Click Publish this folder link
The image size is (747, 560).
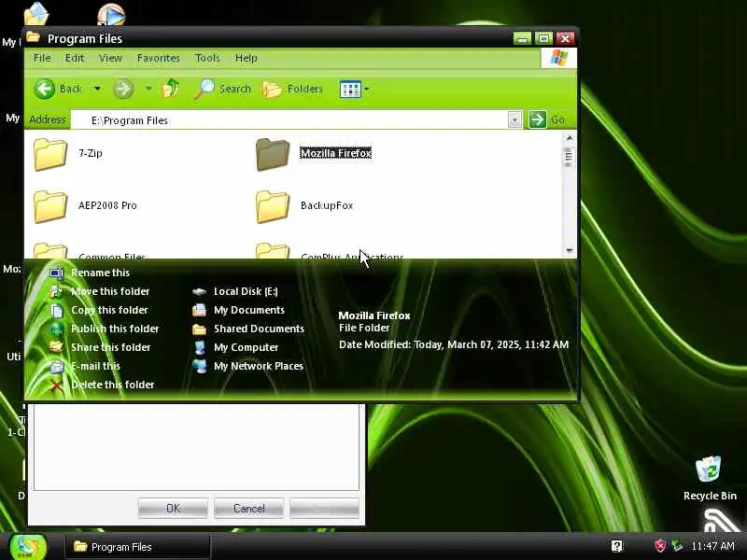[x=115, y=329]
